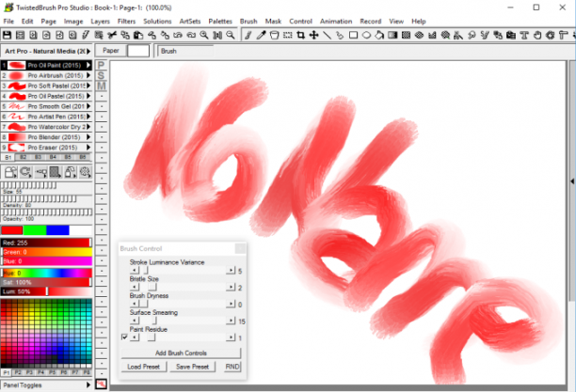This screenshot has width=576, height=392.
Task: Select the blue color swatch
Action: (x=57, y=230)
